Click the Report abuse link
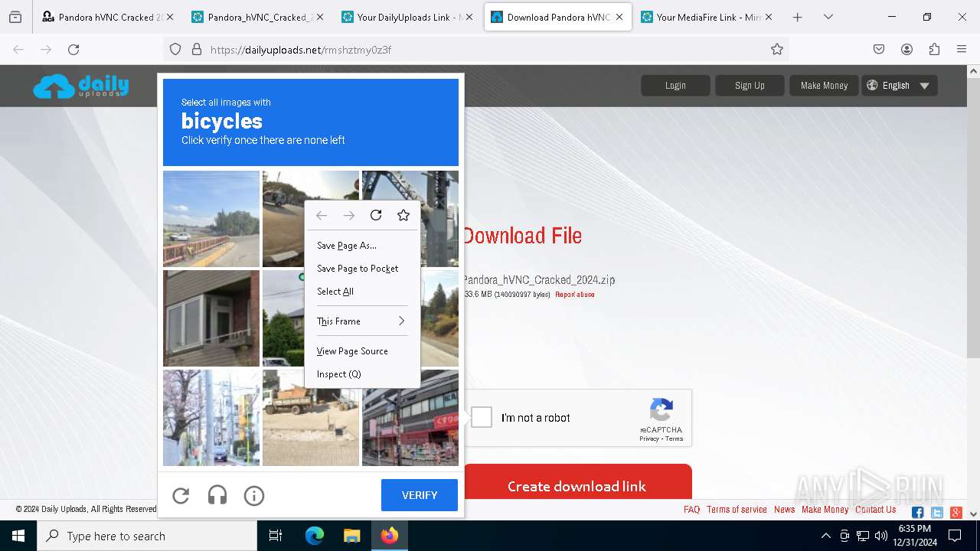The height and width of the screenshot is (551, 980). click(x=575, y=295)
